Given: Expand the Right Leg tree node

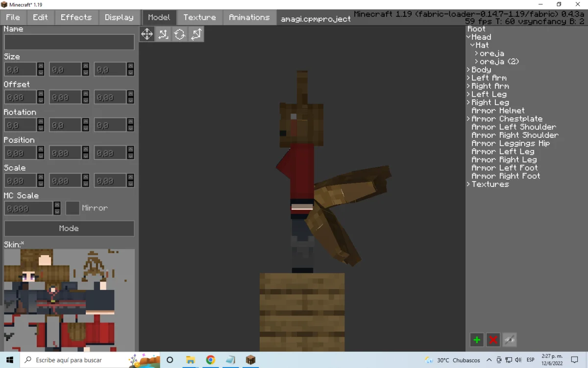Looking at the screenshot, I should (468, 103).
